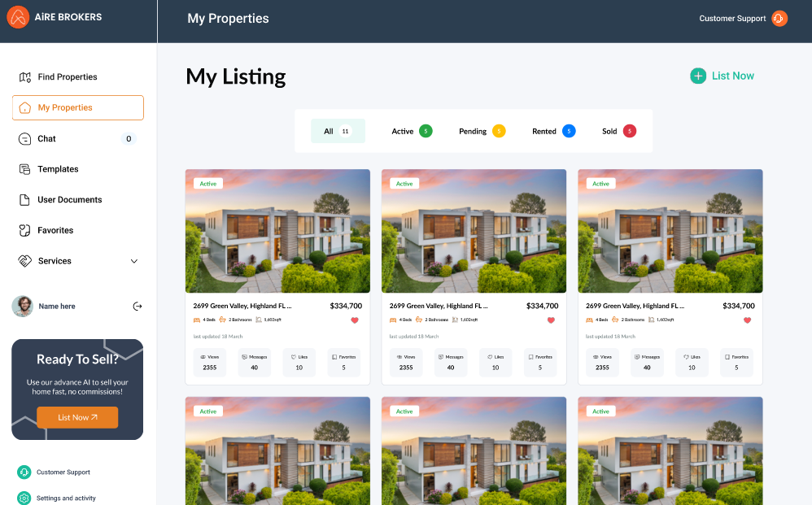Click the Favorites stat on third card
Viewport: 812px width, 505px height.
tap(736, 362)
